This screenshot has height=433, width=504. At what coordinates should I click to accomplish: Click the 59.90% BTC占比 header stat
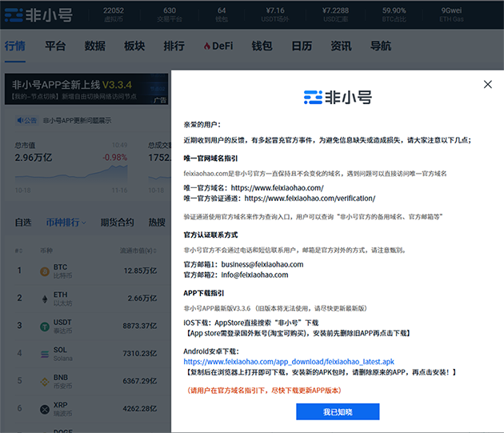[x=394, y=14]
